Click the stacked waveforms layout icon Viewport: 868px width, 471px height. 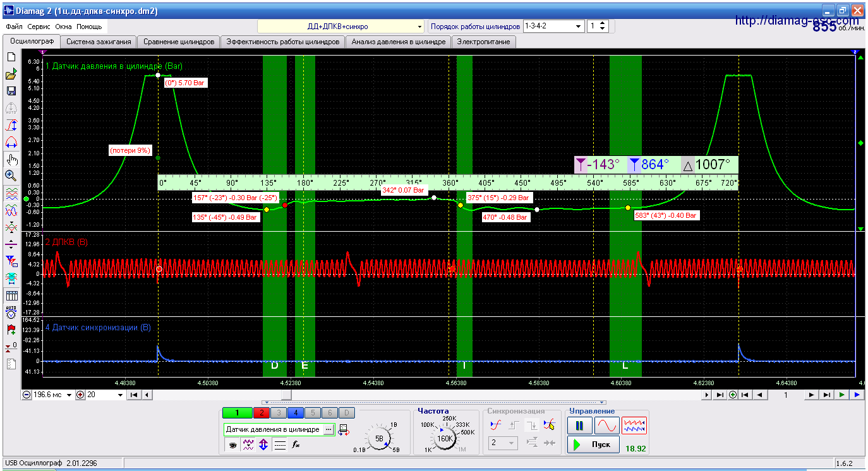[x=11, y=193]
